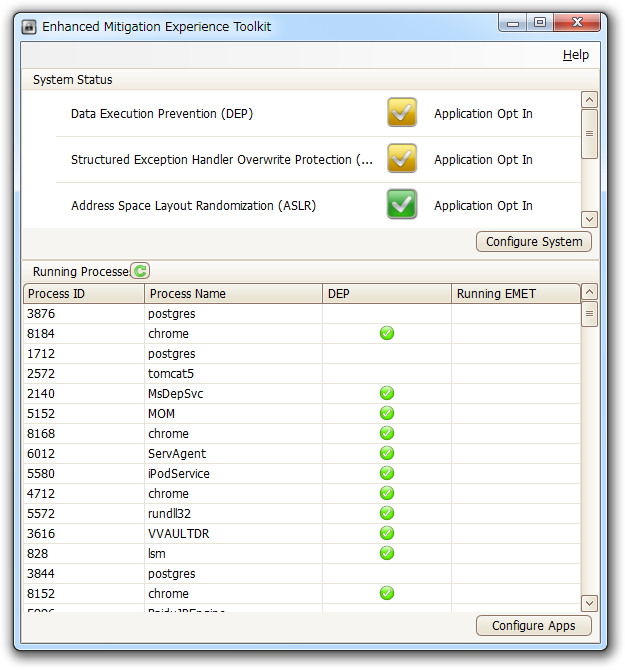
Task: Click process list scroll down arrow
Action: click(590, 603)
